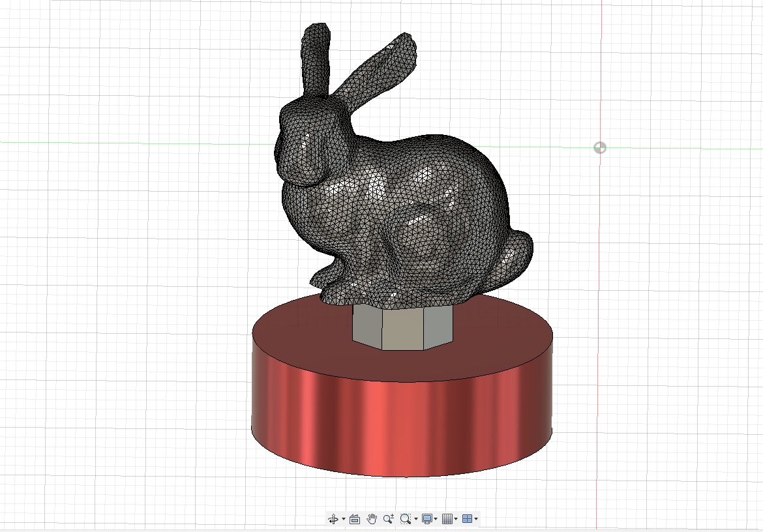
Task: Expand the Zoom Window options arrow
Action: [x=416, y=519]
